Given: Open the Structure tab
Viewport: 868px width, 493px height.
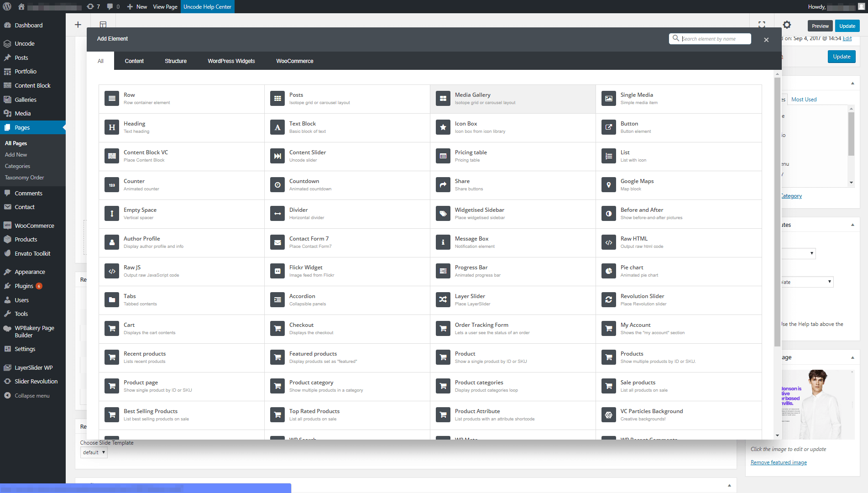Looking at the screenshot, I should [x=176, y=61].
